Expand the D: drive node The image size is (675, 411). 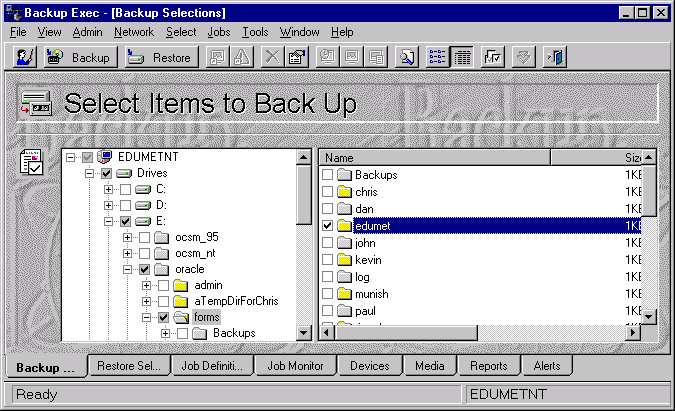pyautogui.click(x=108, y=205)
